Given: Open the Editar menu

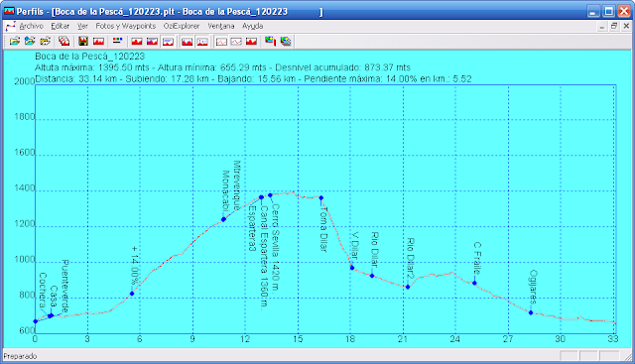Looking at the screenshot, I should pyautogui.click(x=60, y=26).
